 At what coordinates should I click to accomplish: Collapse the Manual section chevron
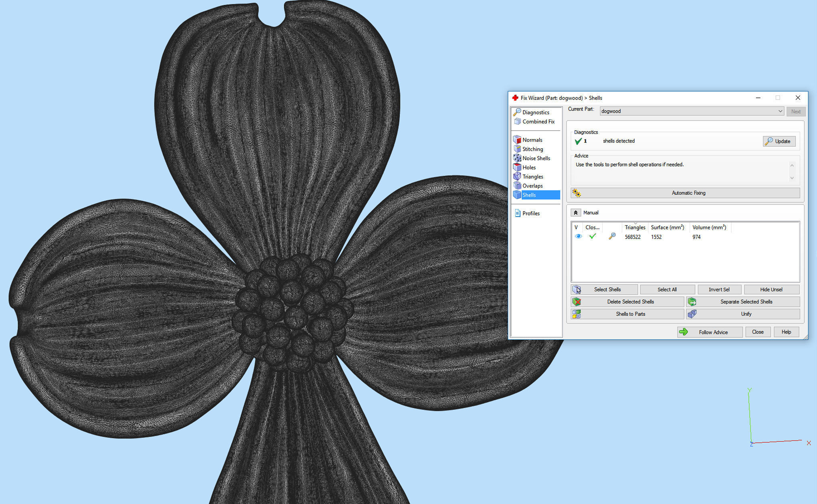(x=576, y=213)
